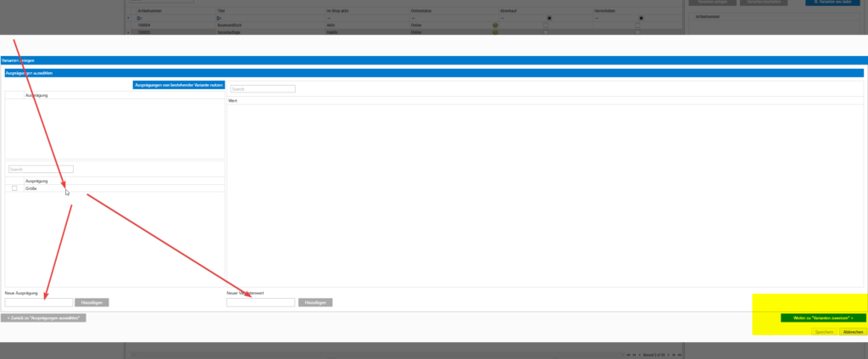Click green online status icon for Boulevardtisch
This screenshot has height=359, width=868.
coord(495,25)
